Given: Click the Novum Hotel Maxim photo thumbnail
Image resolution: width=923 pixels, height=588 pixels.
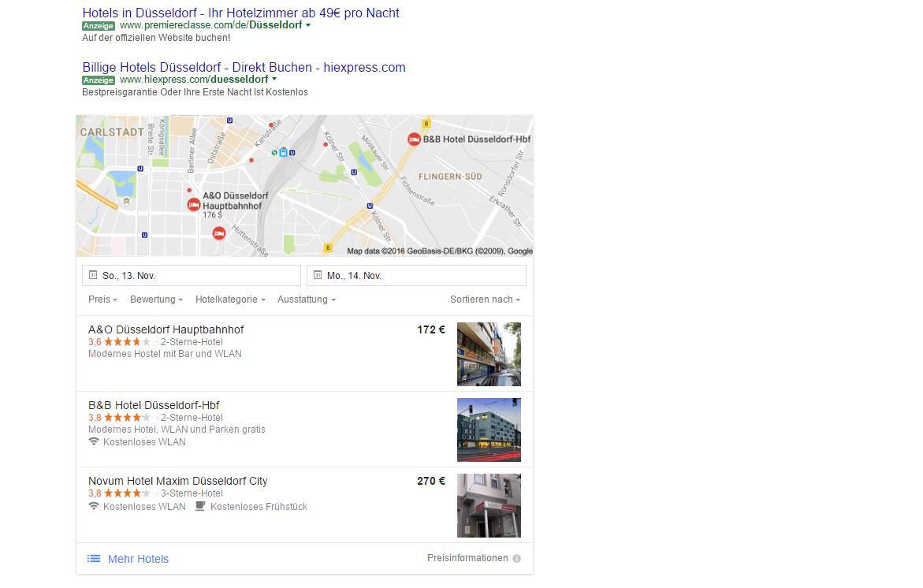Looking at the screenshot, I should (x=489, y=505).
